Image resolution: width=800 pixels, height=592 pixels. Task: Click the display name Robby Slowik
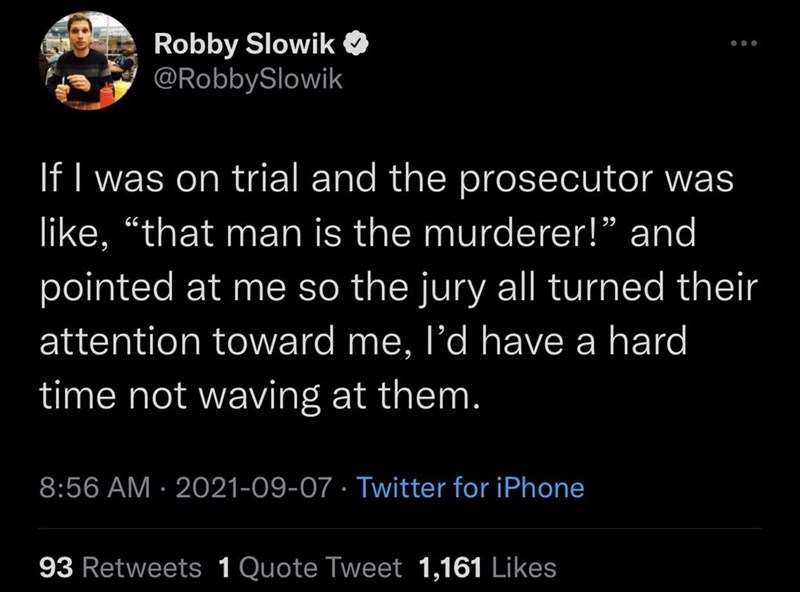pyautogui.click(x=248, y=44)
